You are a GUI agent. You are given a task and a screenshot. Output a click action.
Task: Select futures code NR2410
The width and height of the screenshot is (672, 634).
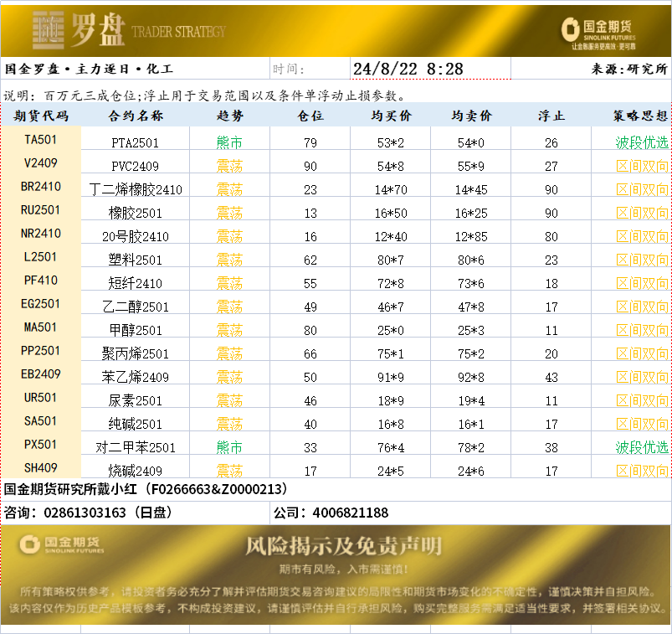pyautogui.click(x=41, y=234)
